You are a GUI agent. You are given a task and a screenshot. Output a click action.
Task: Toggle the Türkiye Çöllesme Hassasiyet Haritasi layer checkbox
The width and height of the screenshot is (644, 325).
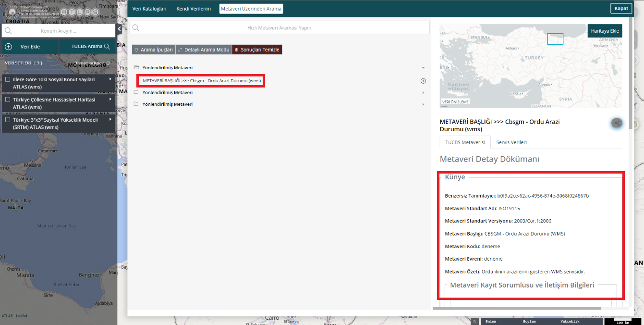(8, 100)
